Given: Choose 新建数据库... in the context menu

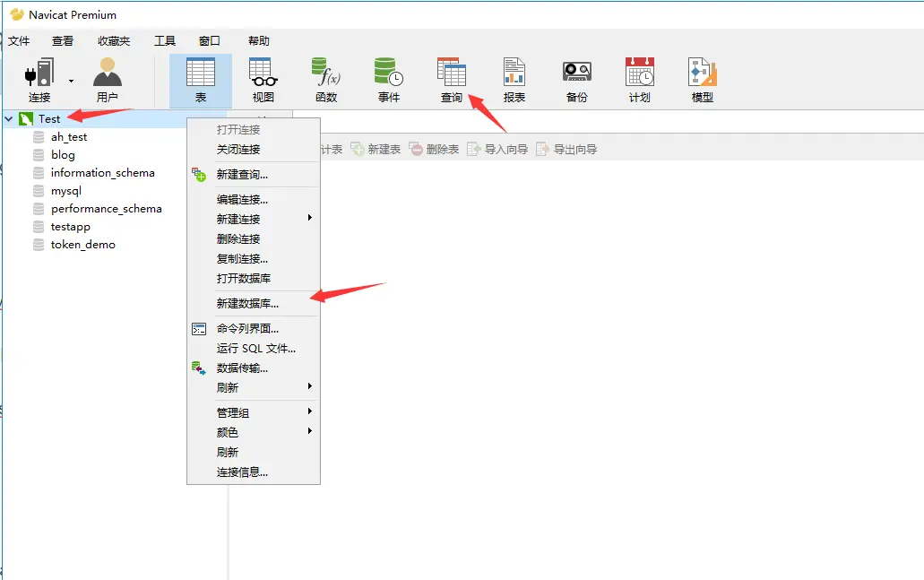Looking at the screenshot, I should tap(254, 303).
